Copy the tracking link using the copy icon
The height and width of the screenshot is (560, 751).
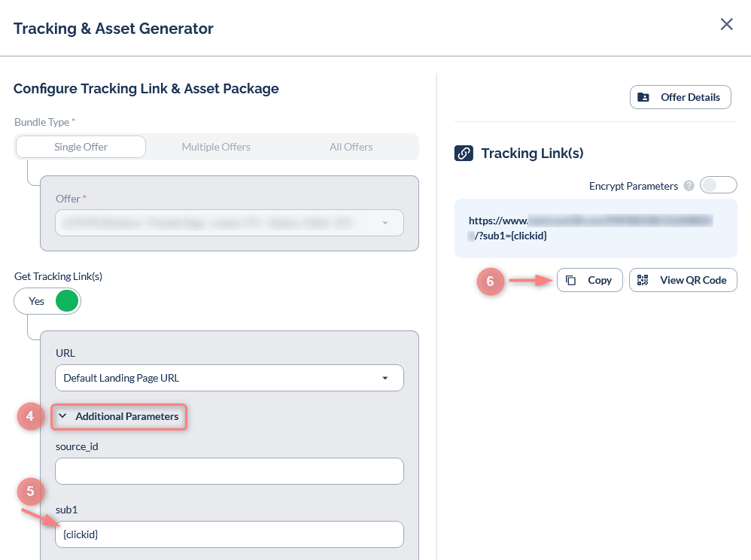coord(571,280)
